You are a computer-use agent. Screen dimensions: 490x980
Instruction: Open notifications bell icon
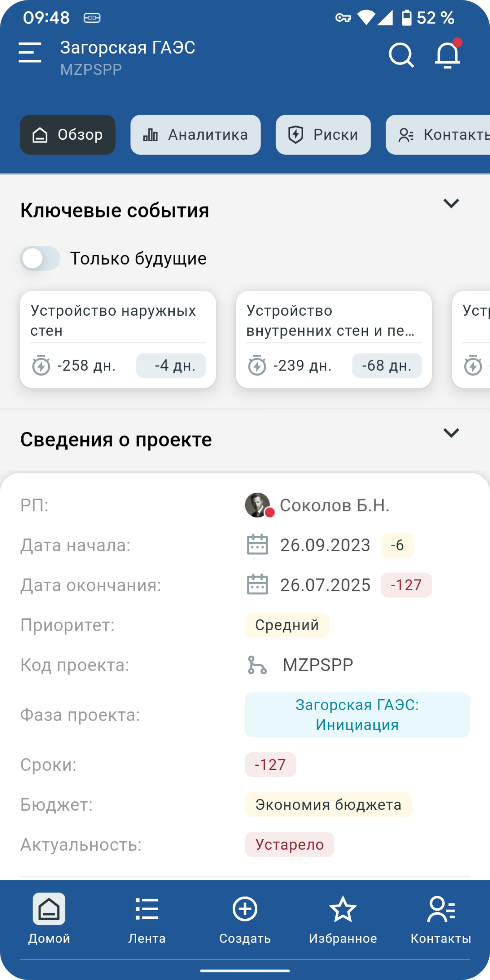click(x=448, y=55)
